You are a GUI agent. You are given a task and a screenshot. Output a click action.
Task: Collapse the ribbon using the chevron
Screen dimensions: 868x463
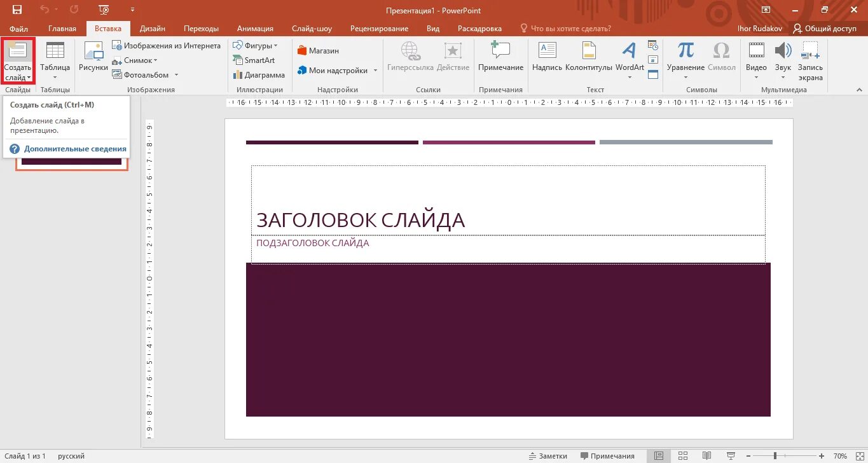858,90
